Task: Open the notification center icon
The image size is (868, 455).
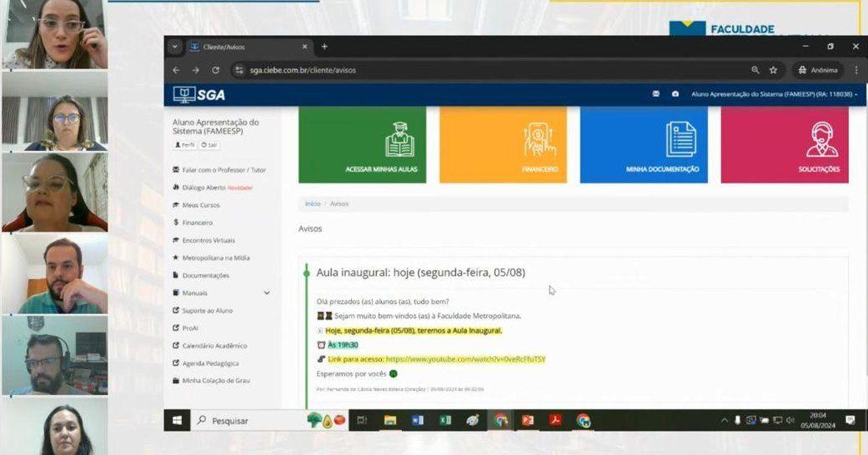Action: pyautogui.click(x=850, y=421)
